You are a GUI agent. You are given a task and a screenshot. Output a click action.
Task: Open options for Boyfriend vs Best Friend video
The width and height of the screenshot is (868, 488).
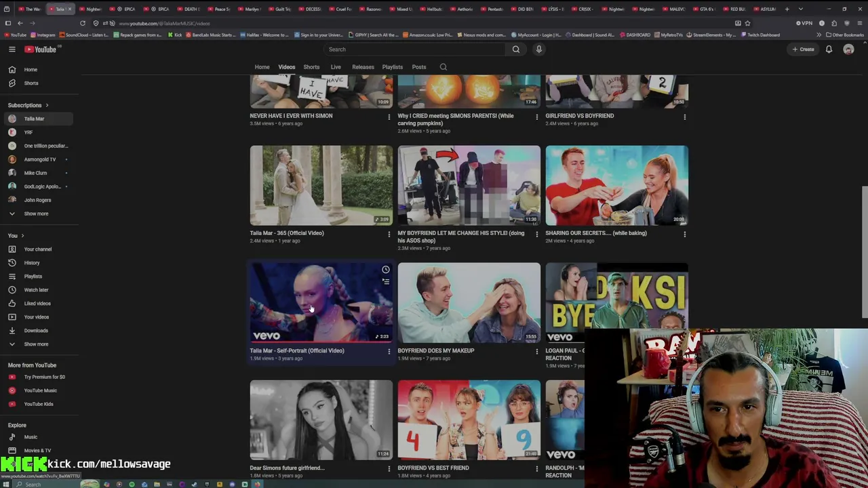click(x=536, y=469)
